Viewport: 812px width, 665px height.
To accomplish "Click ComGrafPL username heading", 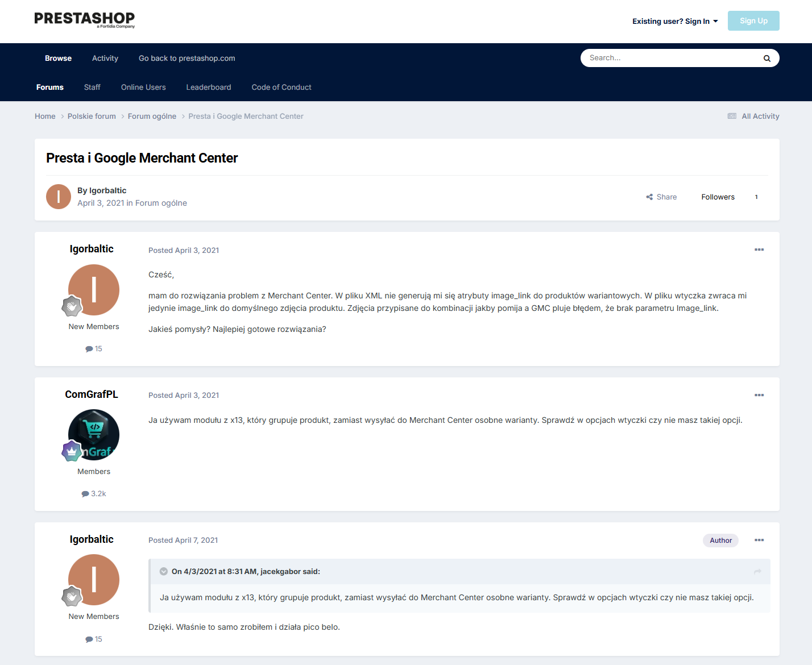I will coord(92,394).
